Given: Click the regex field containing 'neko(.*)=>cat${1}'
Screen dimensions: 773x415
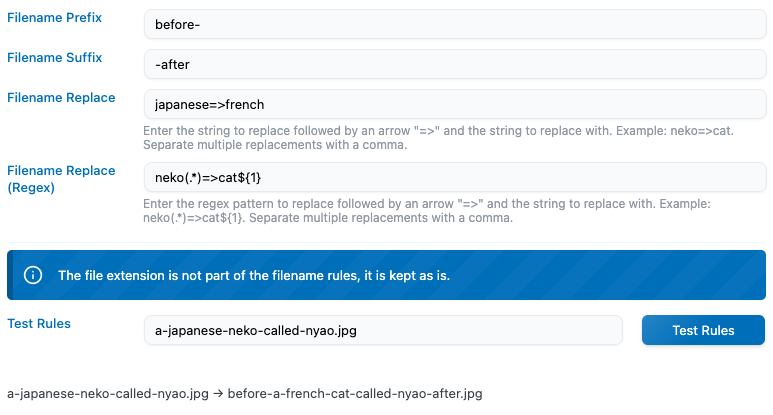Looking at the screenshot, I should point(455,177).
